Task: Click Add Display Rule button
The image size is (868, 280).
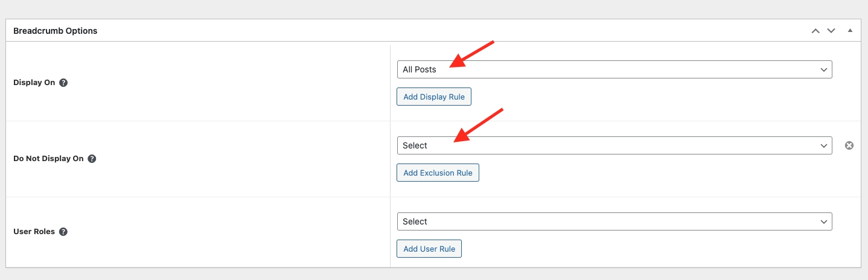Action: pos(433,97)
